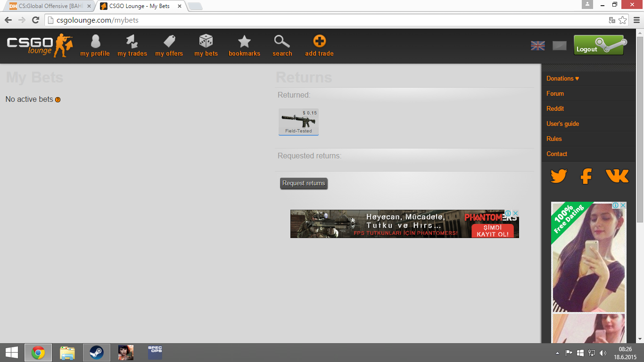Open my profile page icon
This screenshot has width=644, height=362.
[95, 41]
